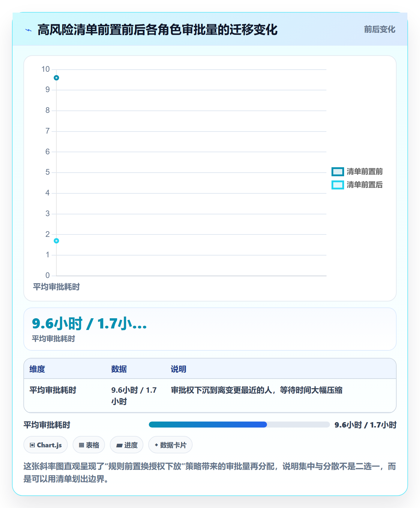Click the card title 高风险清单前置前后各角色审批量的迁移变化
The image size is (420, 508).
(x=157, y=30)
